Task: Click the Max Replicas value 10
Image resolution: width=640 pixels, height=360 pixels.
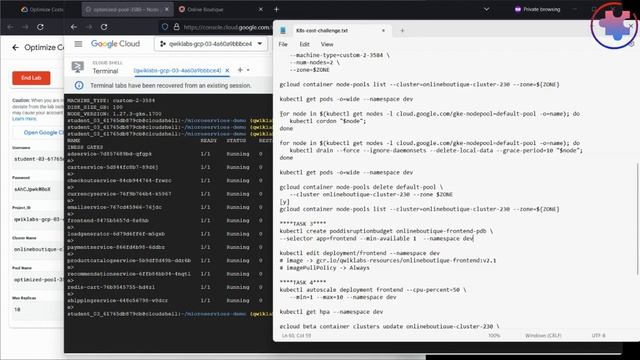Action: 38,309
